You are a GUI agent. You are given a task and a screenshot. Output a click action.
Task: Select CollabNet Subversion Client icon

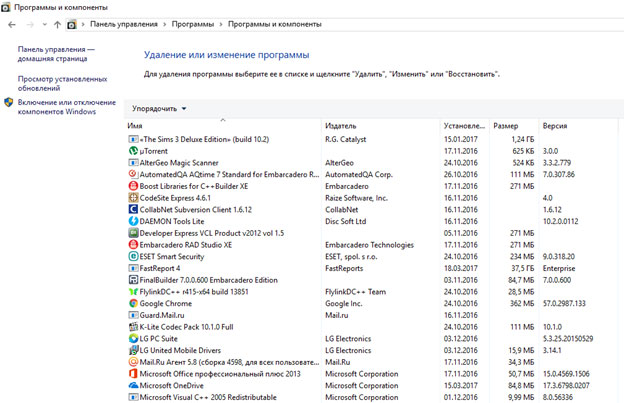133,209
